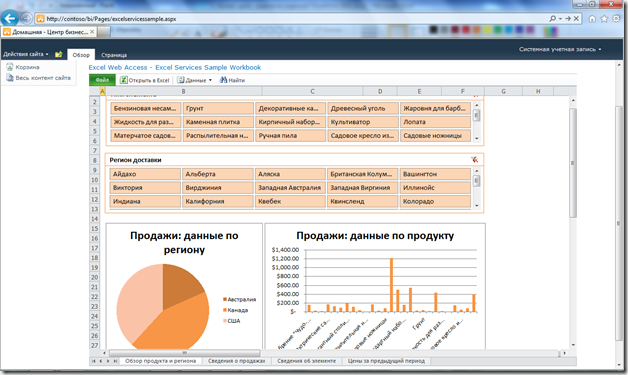
Task: Toggle slicer item Культиватор
Action: tap(363, 122)
